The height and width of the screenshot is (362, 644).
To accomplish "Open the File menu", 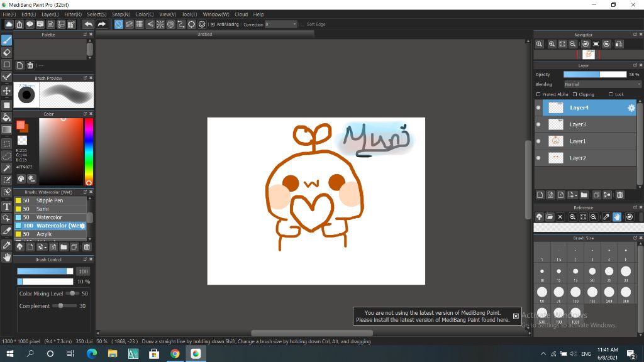I will (x=9, y=14).
